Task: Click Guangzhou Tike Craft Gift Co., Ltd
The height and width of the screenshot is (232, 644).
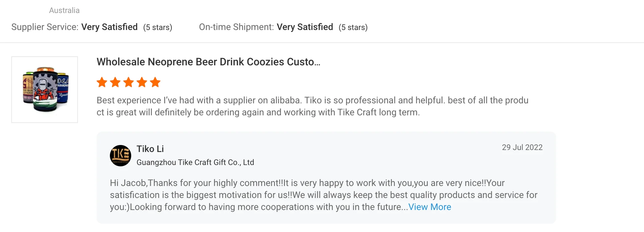Action: [195, 162]
